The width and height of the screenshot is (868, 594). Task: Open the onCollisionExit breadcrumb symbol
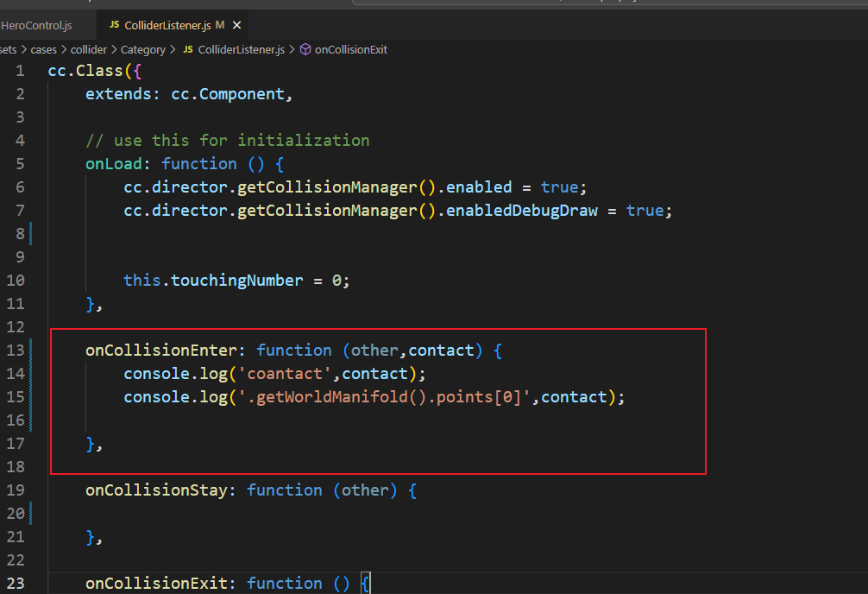pyautogui.click(x=351, y=50)
